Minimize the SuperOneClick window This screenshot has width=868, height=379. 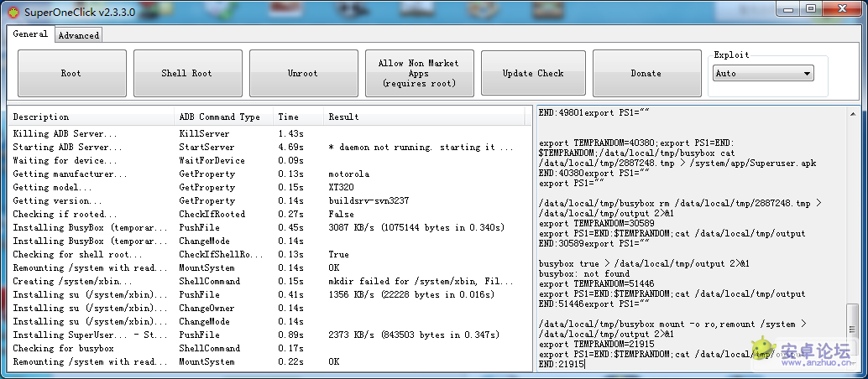pyautogui.click(x=788, y=8)
